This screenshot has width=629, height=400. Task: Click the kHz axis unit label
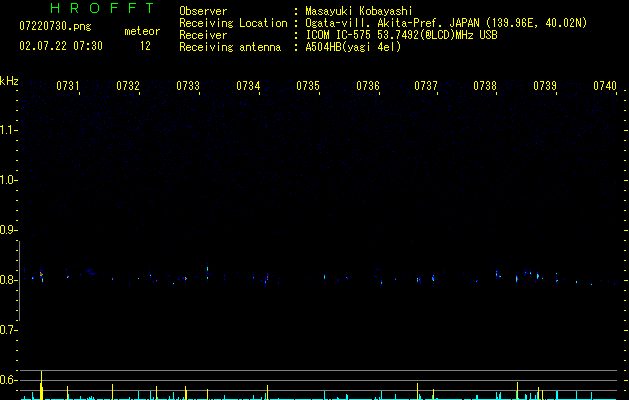click(9, 81)
